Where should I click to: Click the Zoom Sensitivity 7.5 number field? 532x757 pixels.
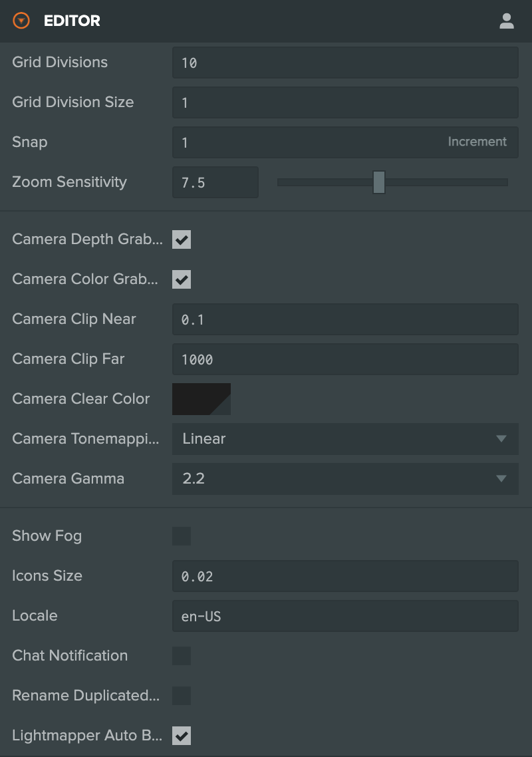click(215, 182)
